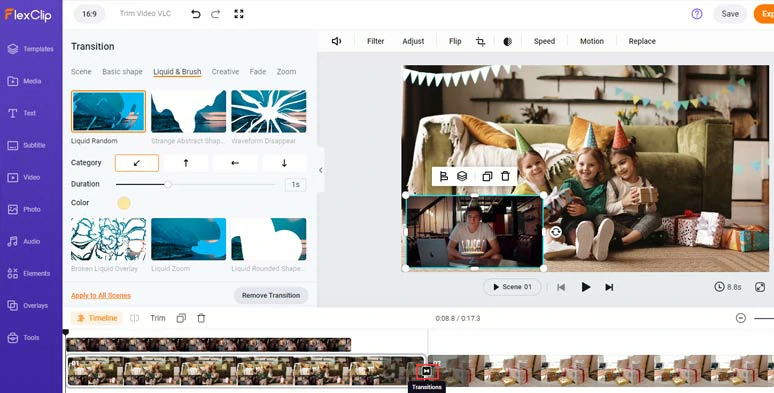Open the Text sidebar section
774x393 pixels.
point(22,113)
